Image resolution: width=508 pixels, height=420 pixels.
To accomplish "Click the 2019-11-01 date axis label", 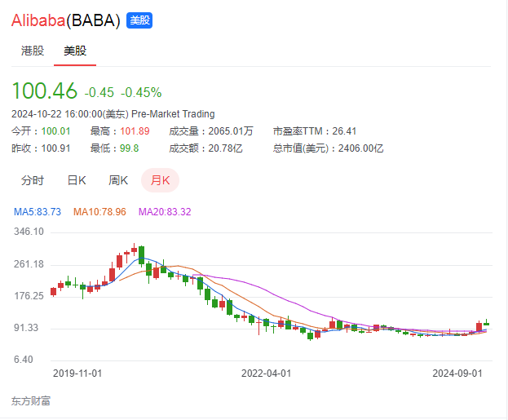I will [77, 374].
